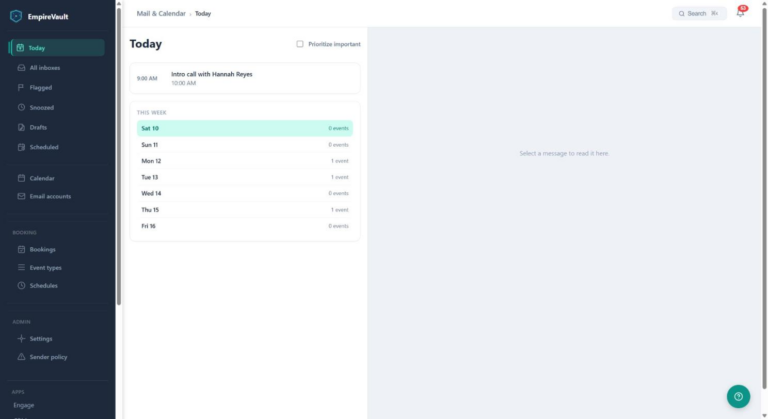
Task: Open the Drafts label
Action: coord(38,127)
